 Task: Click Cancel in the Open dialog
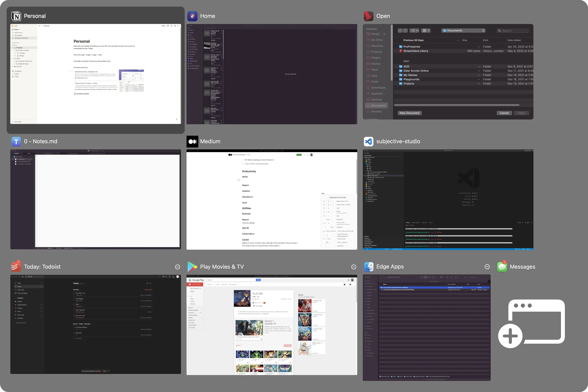(x=504, y=113)
